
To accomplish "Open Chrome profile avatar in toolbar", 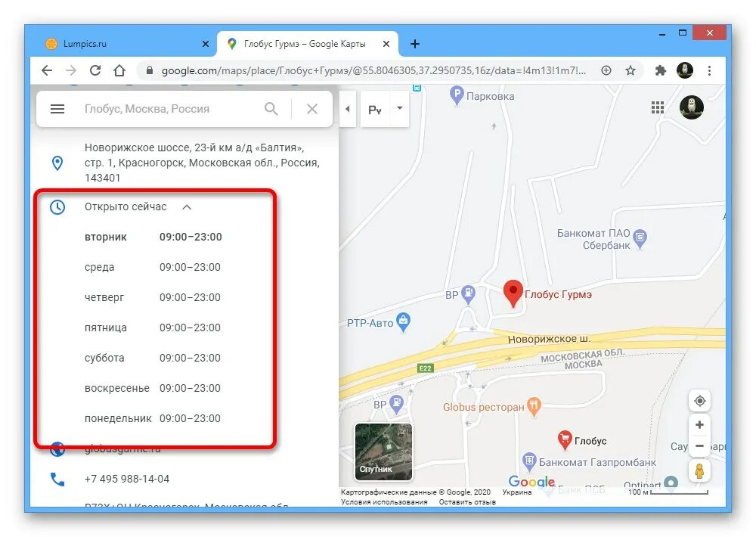I will click(685, 70).
